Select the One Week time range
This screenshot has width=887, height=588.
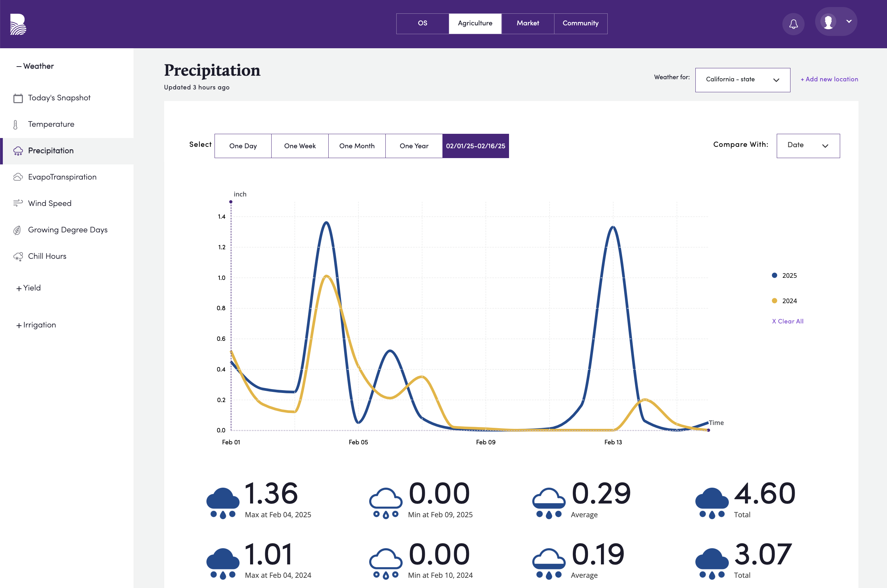click(x=299, y=146)
